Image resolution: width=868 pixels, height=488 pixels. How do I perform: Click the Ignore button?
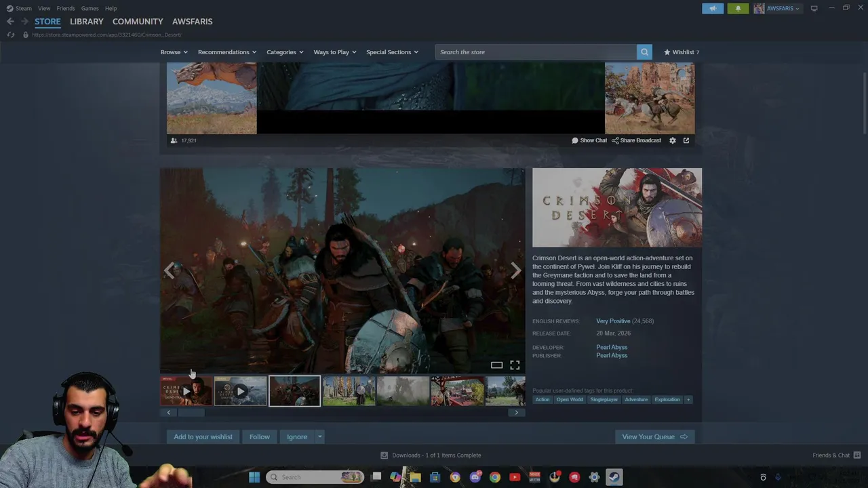pos(297,437)
